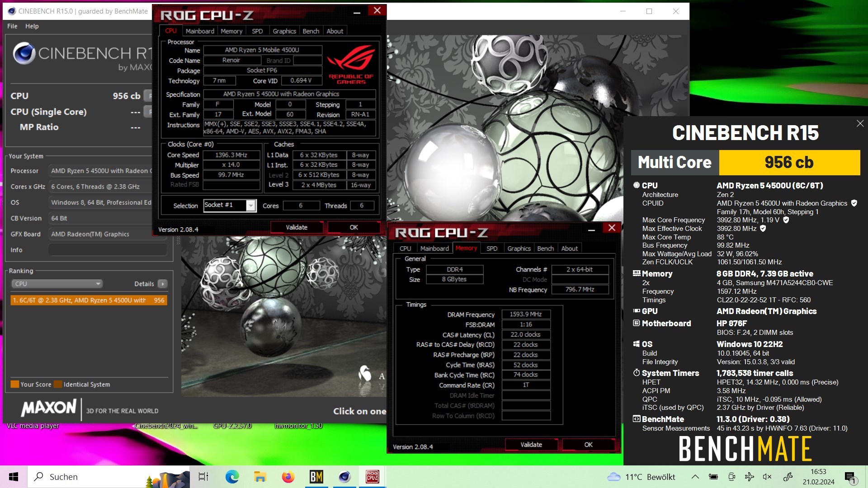Click the CPU chip icon in BenchMate
868x488 pixels.
click(x=637, y=185)
